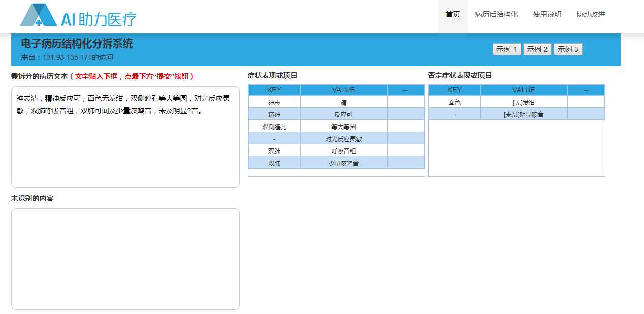The image size is (644, 314).
Task: Click the 面色 key in negated table
Action: [x=455, y=102]
